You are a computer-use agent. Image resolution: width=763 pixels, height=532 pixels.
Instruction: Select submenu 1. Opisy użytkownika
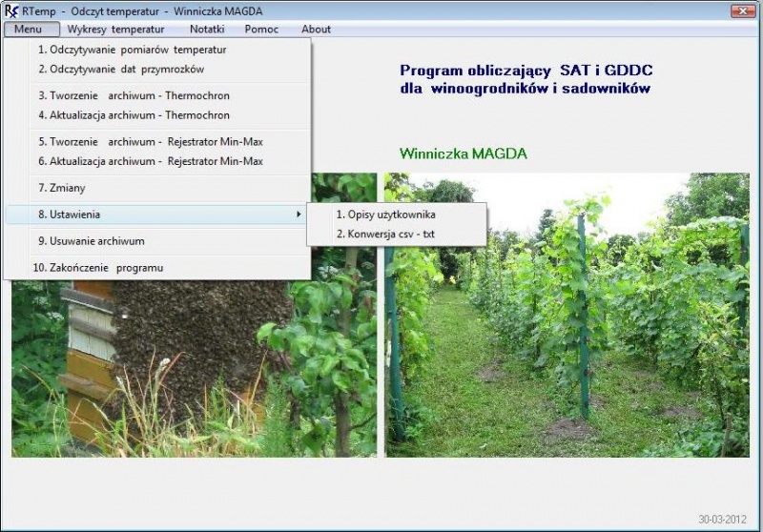coord(397,215)
